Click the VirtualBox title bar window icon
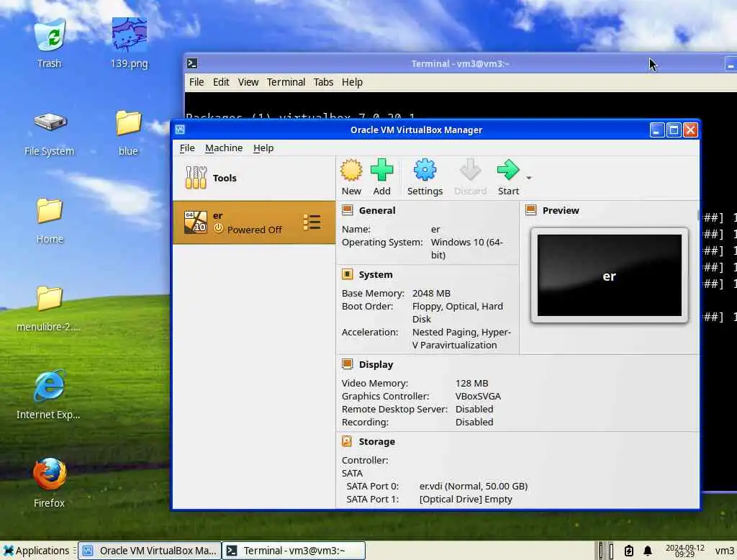The height and width of the screenshot is (560, 737). pos(180,130)
